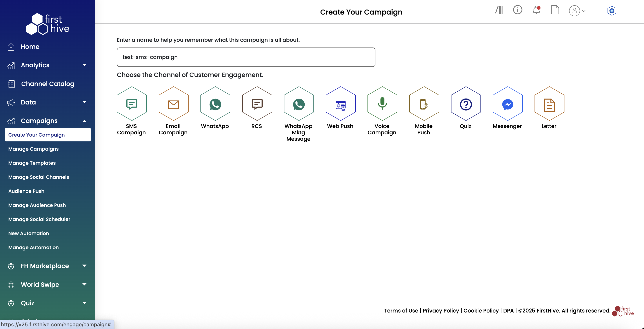Viewport: 644px width, 329px height.
Task: Open the Privacy Policy link
Action: [x=441, y=311]
